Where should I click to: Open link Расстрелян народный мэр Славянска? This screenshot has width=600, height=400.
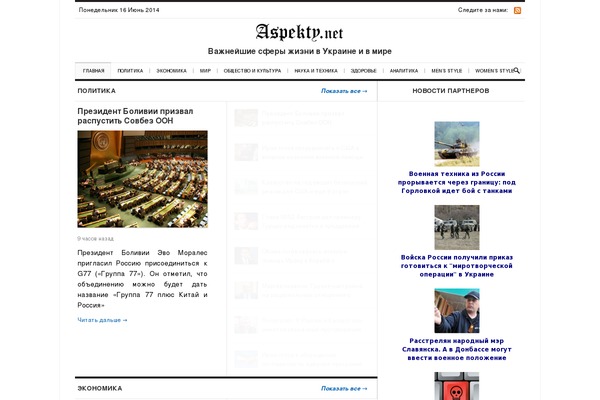click(x=457, y=349)
